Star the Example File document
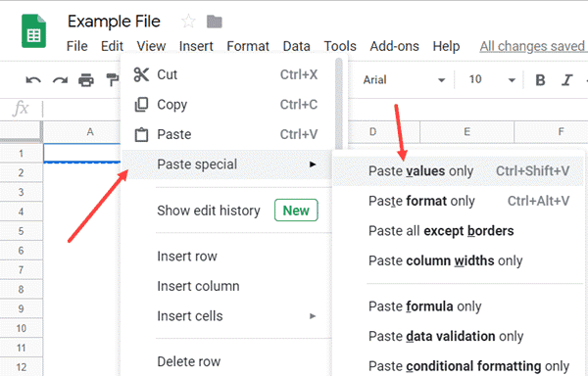This screenshot has width=588, height=376. point(188,22)
